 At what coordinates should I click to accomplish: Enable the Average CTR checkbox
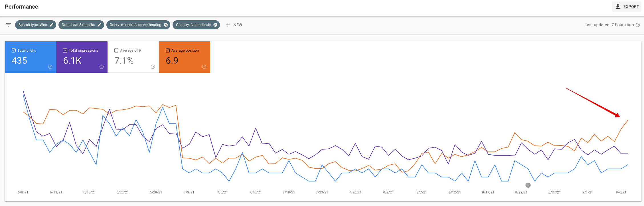coord(116,51)
